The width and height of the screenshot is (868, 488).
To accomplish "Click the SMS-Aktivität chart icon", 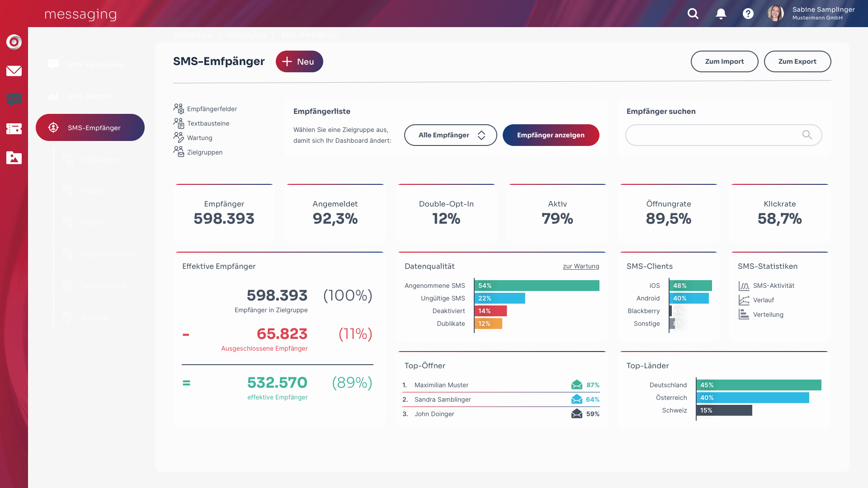I will pos(744,286).
